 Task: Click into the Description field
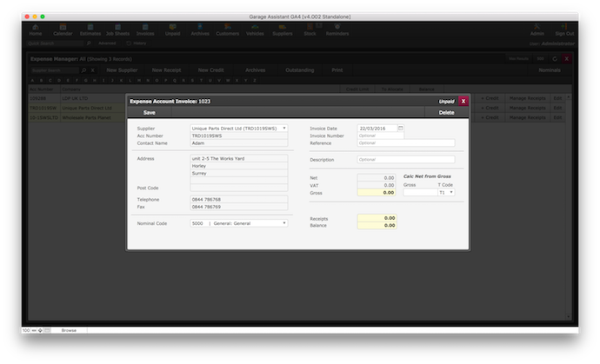pos(405,160)
